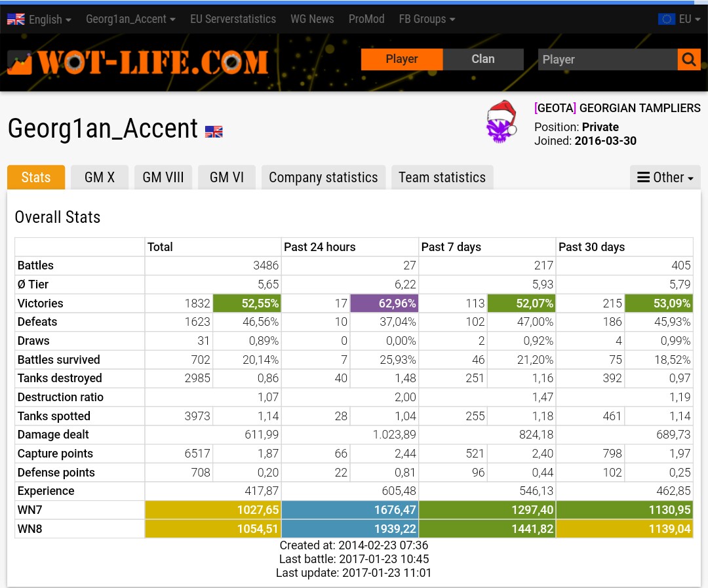
Task: Switch to the GM VIII tab
Action: click(163, 177)
